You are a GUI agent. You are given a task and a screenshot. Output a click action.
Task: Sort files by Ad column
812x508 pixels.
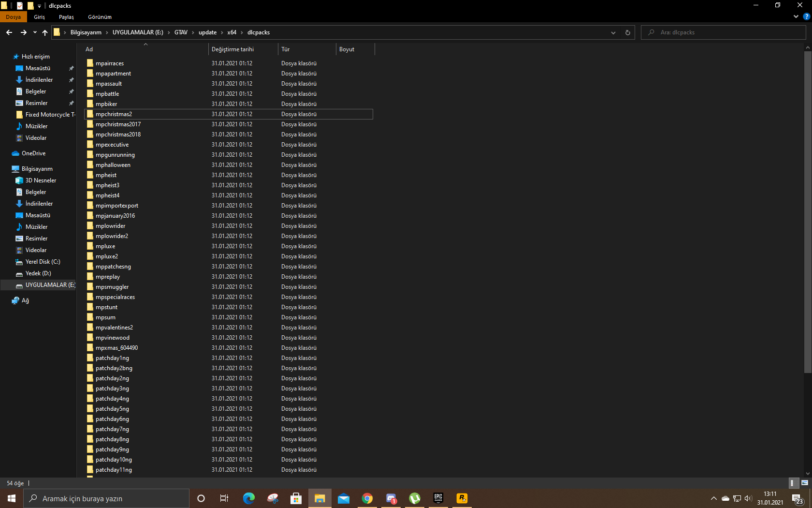tap(145, 49)
